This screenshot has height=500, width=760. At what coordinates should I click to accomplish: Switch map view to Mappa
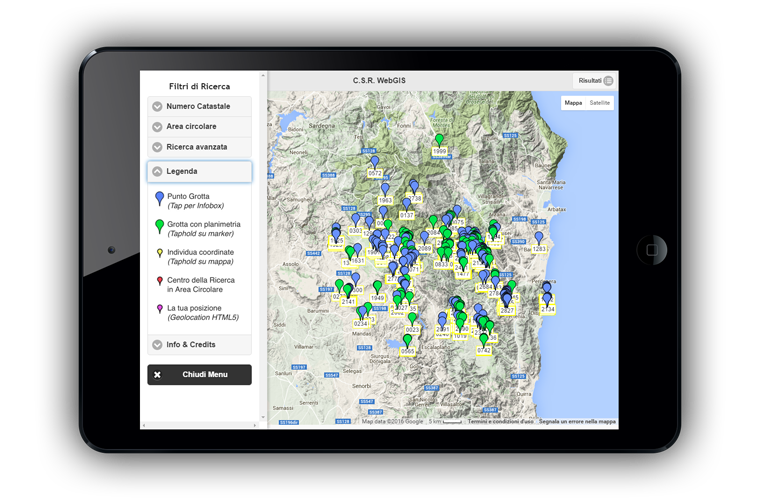coord(573,103)
